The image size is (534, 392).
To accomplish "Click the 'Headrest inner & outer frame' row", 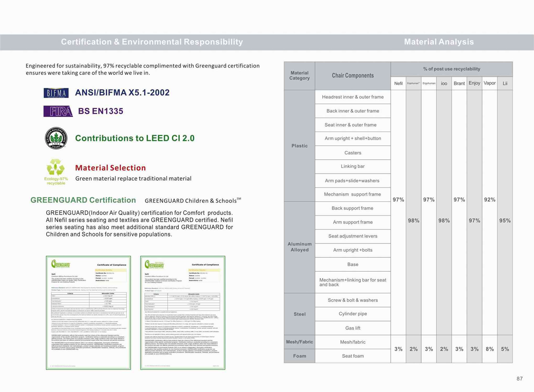I will click(353, 97).
